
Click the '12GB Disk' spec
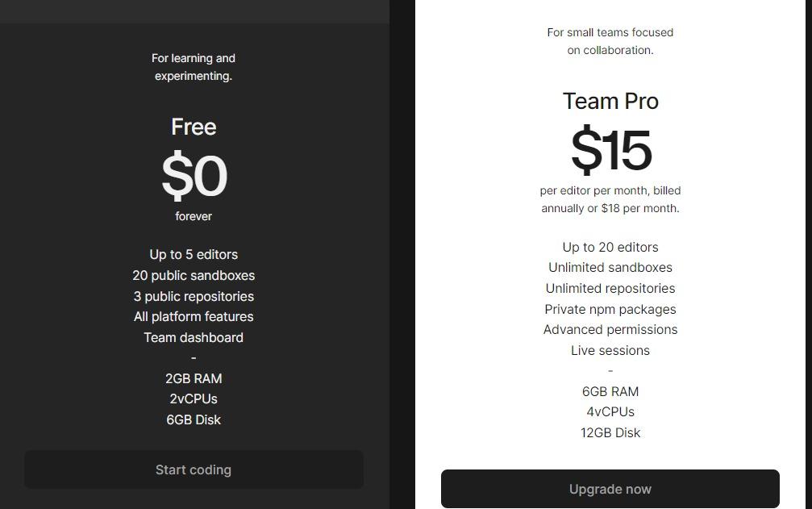coord(610,432)
